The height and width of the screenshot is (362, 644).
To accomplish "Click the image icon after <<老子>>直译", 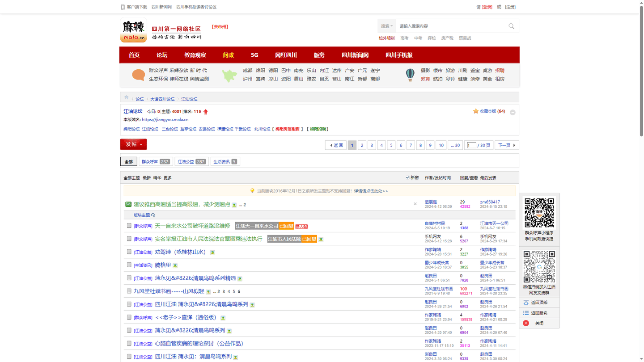I will coord(223,318).
